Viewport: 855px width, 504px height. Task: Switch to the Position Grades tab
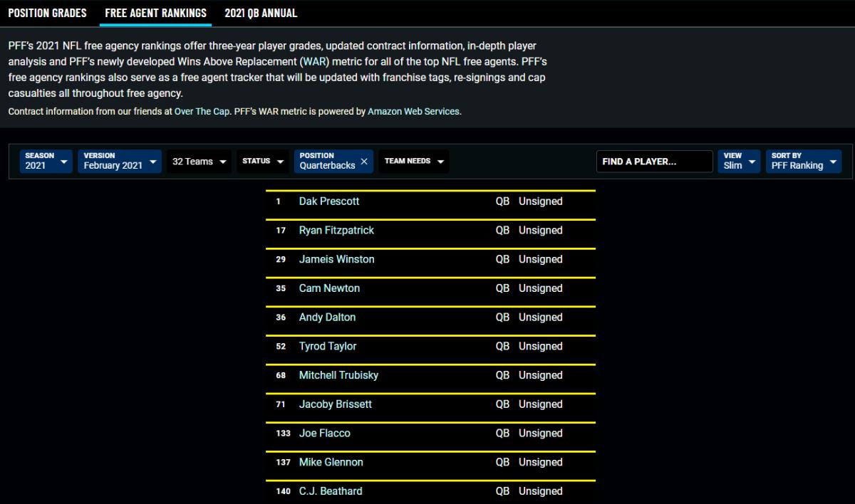click(x=47, y=13)
